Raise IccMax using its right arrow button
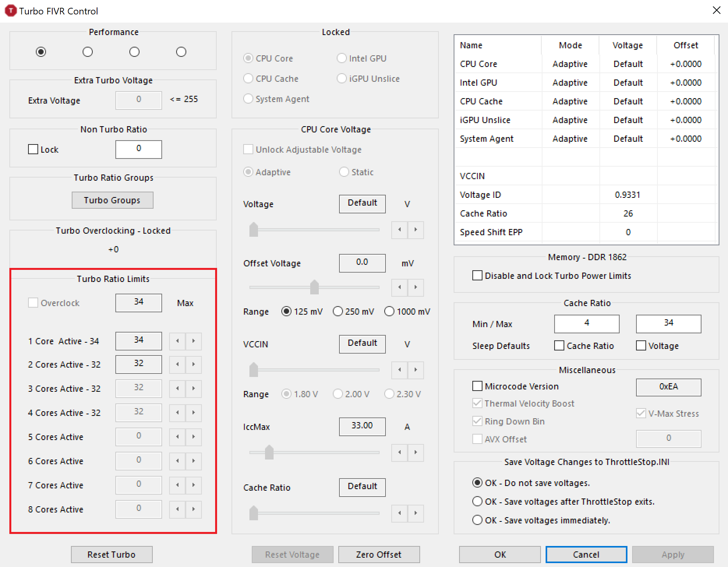Viewport: 728px width, 567px height. (416, 453)
